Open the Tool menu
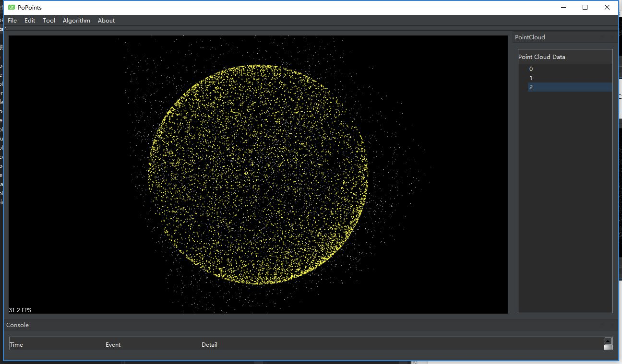Viewport: 622px width, 364px height. (x=49, y=21)
